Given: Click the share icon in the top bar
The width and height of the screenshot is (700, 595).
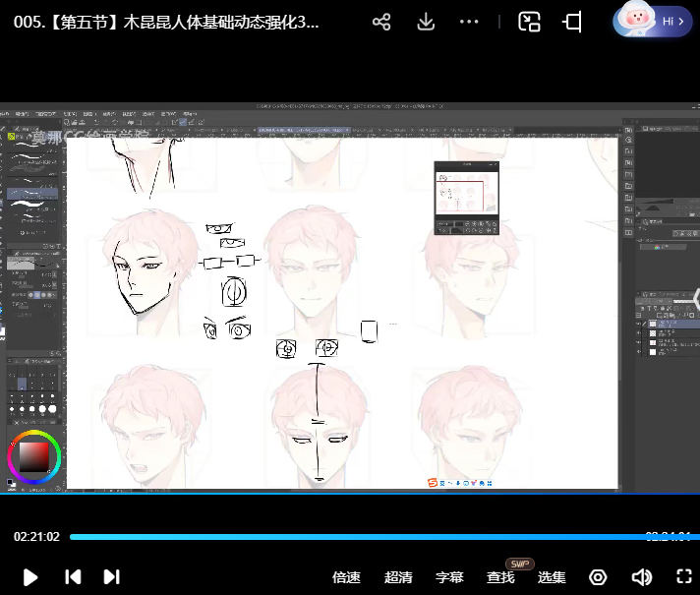Looking at the screenshot, I should [381, 23].
